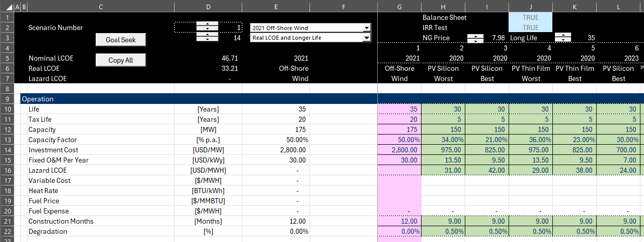This screenshot has height=242, width=644.
Task: Select the 21.00% capacity factor cell
Action: (487, 140)
